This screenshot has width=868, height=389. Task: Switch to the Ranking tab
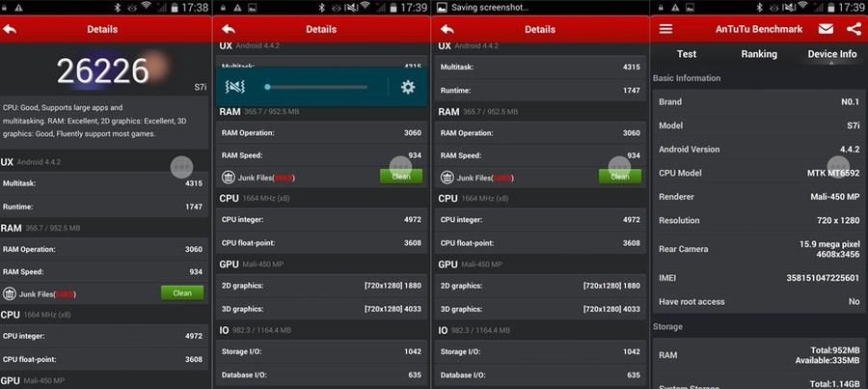[x=759, y=54]
